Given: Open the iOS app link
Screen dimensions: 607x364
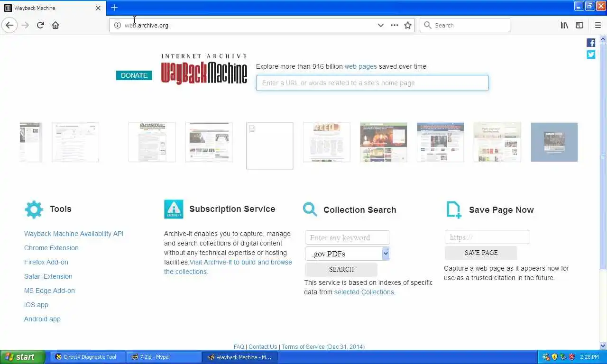Looking at the screenshot, I should [36, 305].
